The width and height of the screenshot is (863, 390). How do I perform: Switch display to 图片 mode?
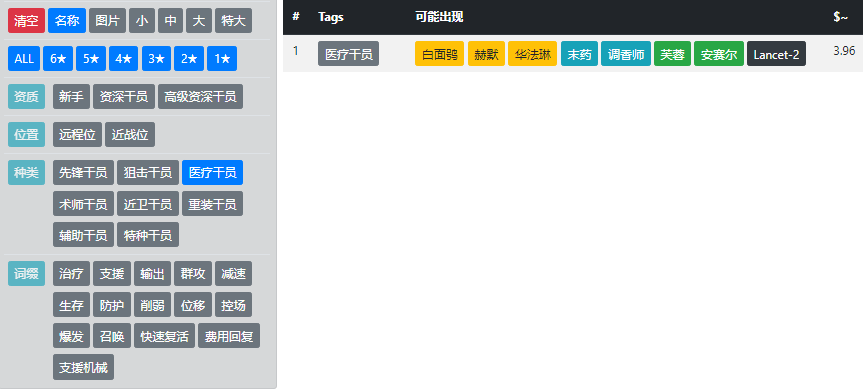(x=107, y=20)
